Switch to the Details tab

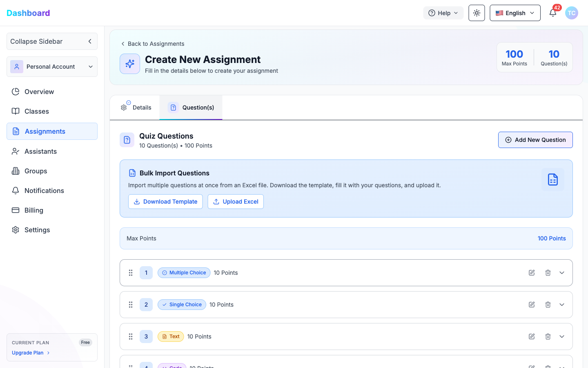(x=136, y=108)
